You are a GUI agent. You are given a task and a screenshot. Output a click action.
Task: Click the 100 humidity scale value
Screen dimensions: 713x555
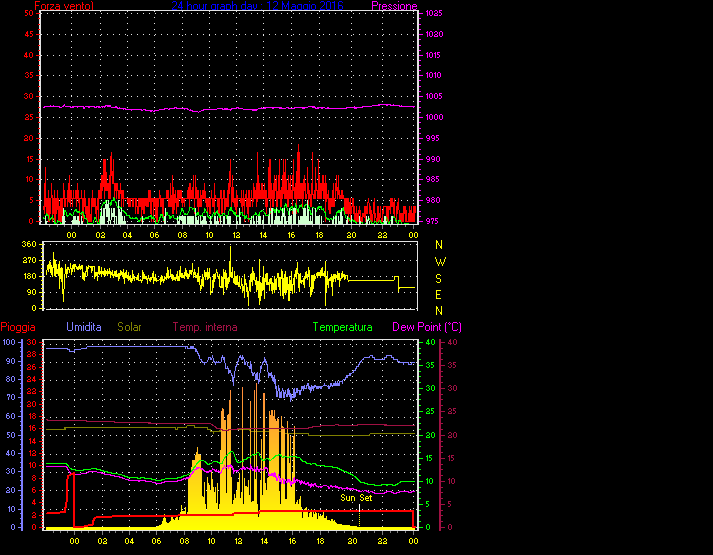coord(10,342)
